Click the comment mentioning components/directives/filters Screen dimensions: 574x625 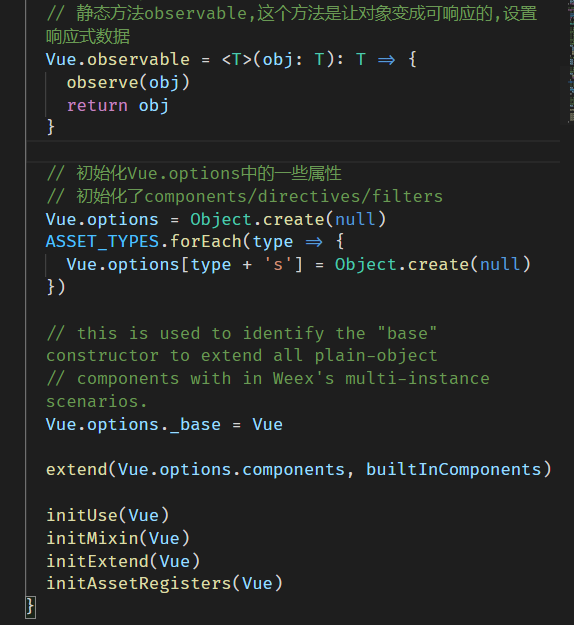click(244, 197)
